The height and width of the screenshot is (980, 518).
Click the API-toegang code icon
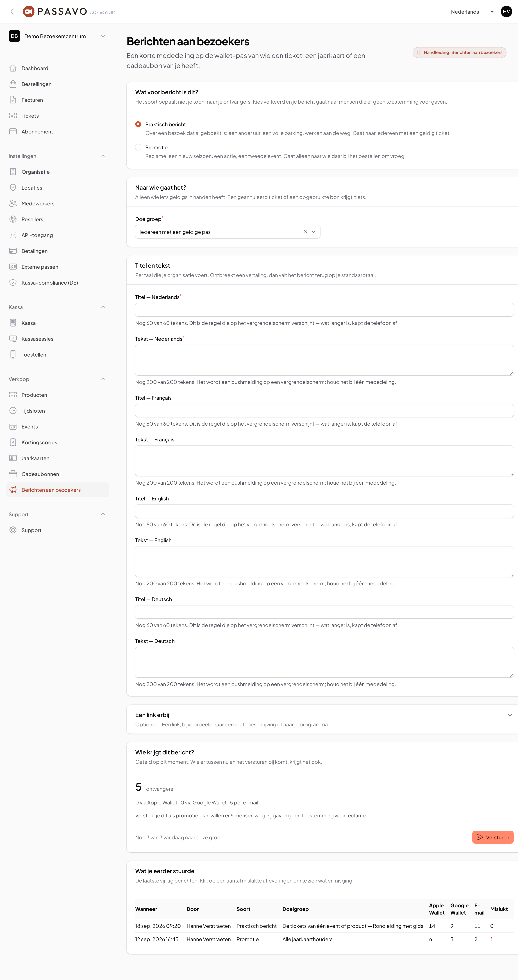click(13, 235)
